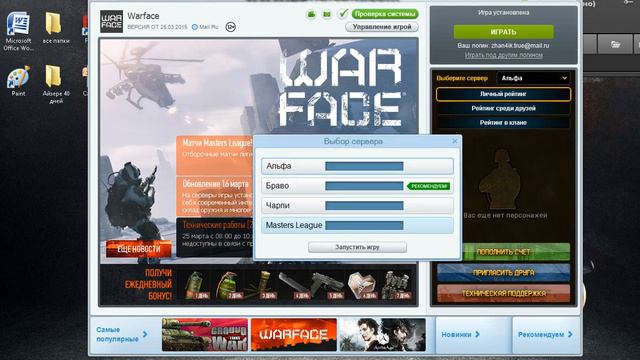Click 'Играть под другим логином' link
The height and width of the screenshot is (360, 640).
504,55
